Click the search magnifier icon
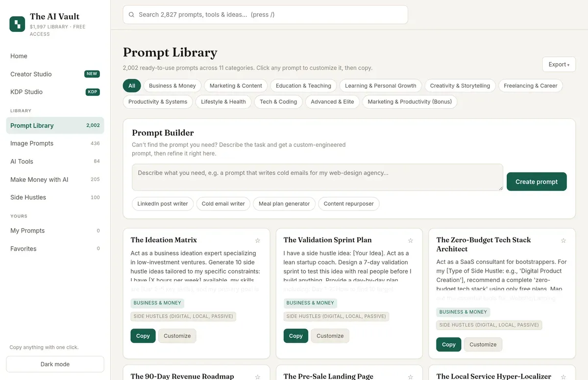This screenshot has height=380, width=588. click(131, 15)
